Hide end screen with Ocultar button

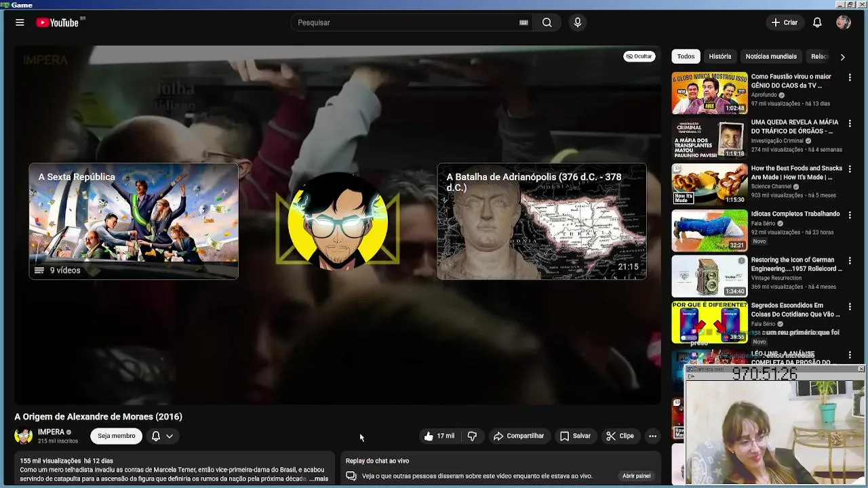[639, 56]
